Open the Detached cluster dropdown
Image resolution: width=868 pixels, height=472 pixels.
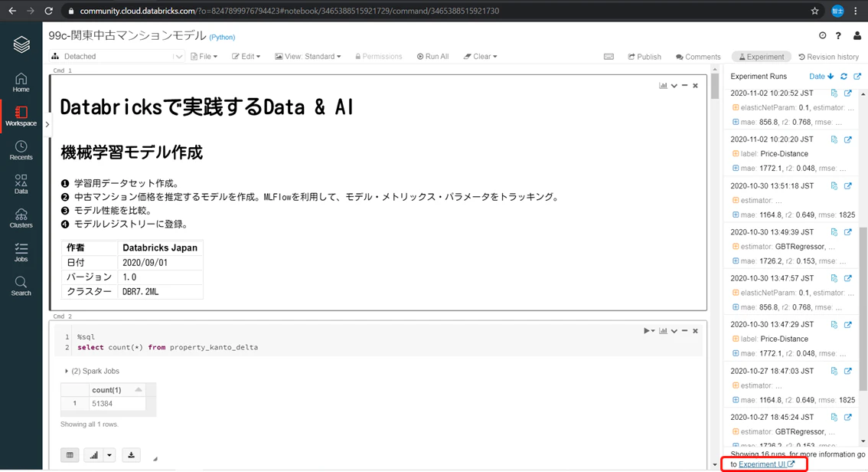point(117,57)
